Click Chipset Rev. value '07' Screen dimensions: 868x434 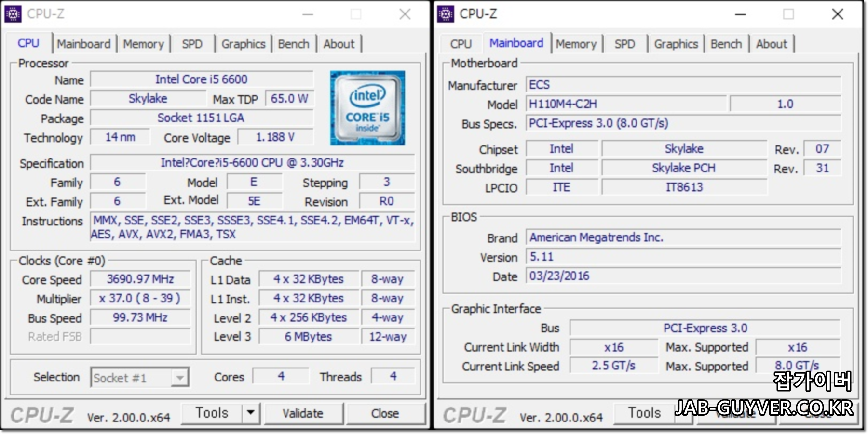tap(823, 148)
